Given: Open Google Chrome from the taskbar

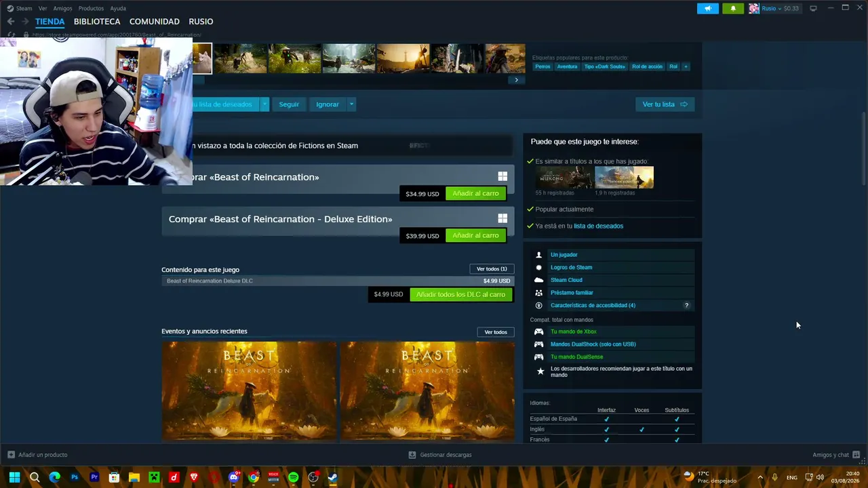Looking at the screenshot, I should coord(254,477).
